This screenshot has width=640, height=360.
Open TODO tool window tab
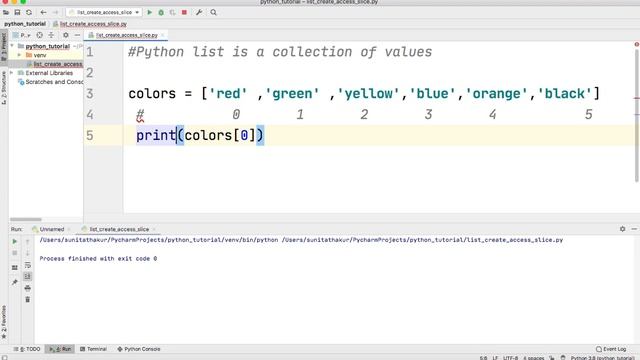click(27, 349)
